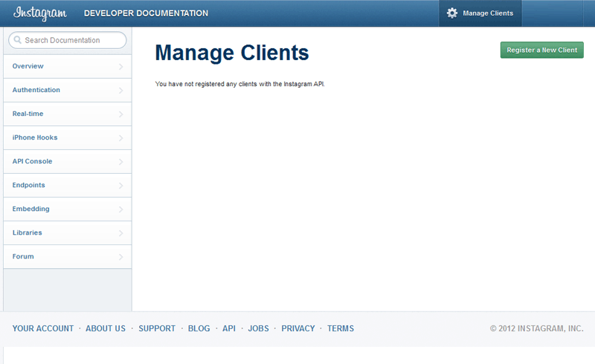Click the magnifier icon in search box
Viewport: 595px width, 364px height.
[x=16, y=40]
